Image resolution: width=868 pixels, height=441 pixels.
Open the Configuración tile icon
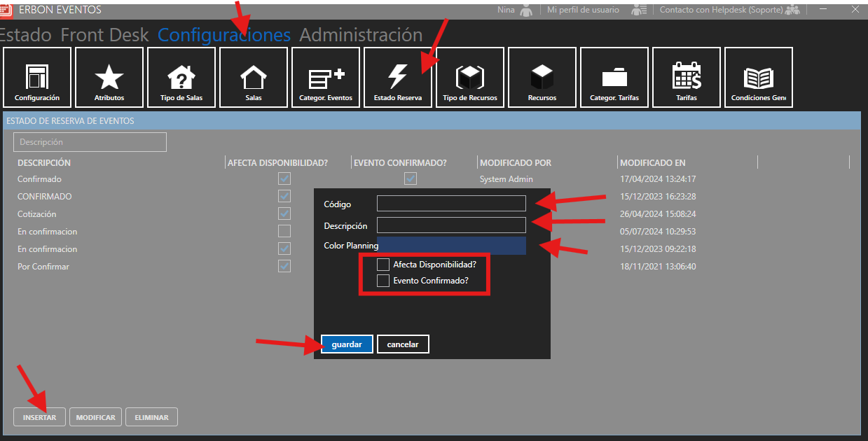pos(37,76)
